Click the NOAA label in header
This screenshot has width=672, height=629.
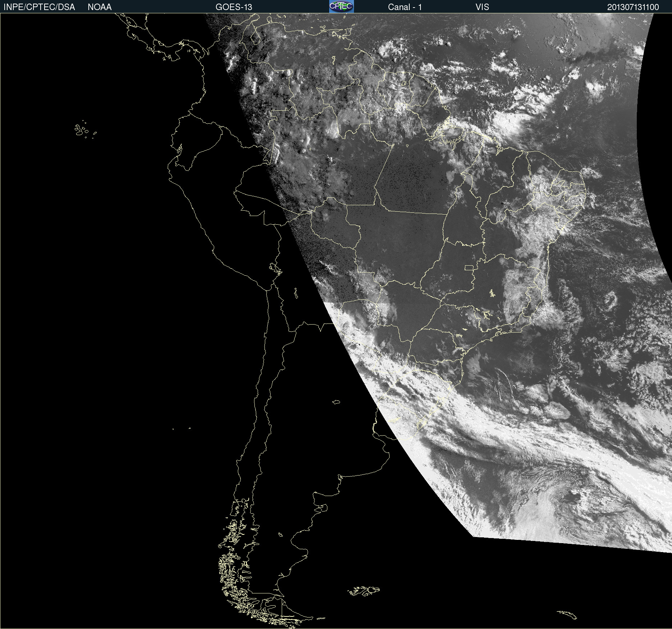click(x=100, y=7)
